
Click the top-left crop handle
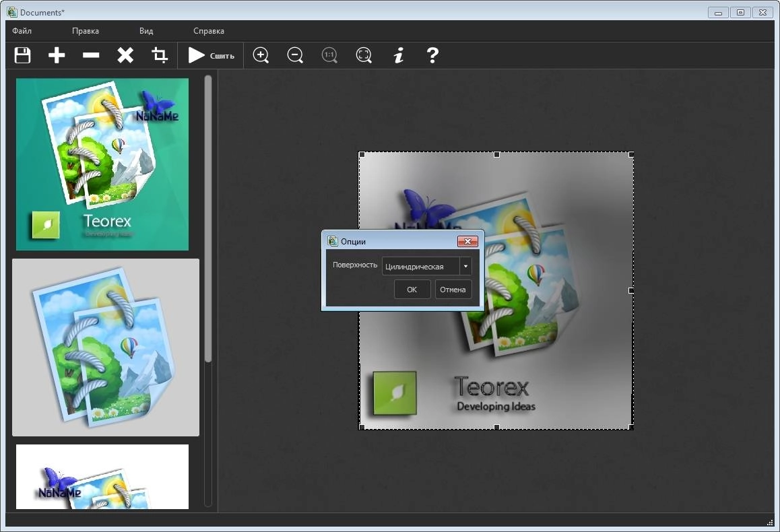point(362,155)
